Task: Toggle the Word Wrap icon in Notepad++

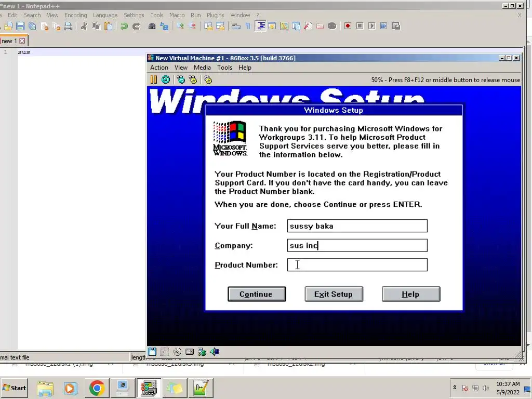Action: pos(236,26)
